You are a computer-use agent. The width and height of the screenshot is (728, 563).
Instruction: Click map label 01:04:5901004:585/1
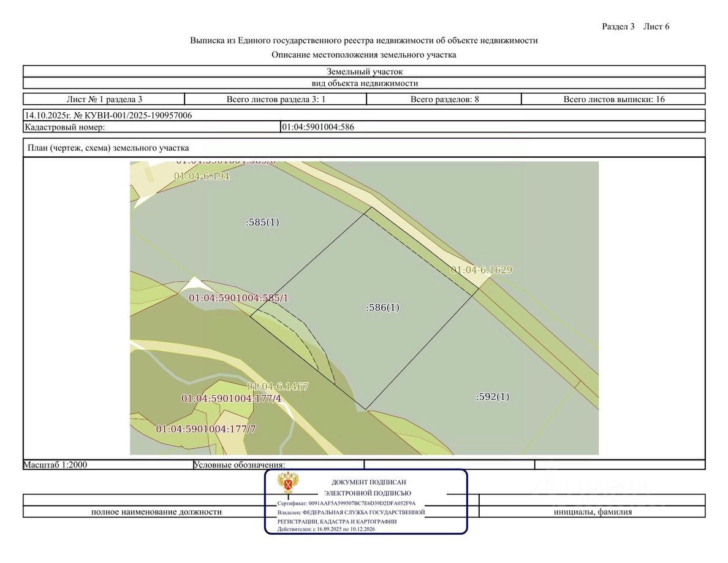point(238,298)
